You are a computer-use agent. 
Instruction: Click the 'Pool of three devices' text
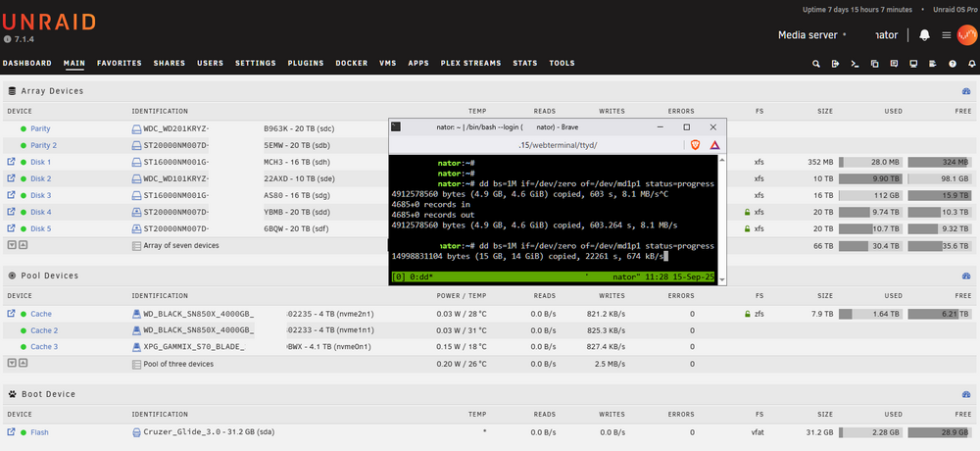178,364
